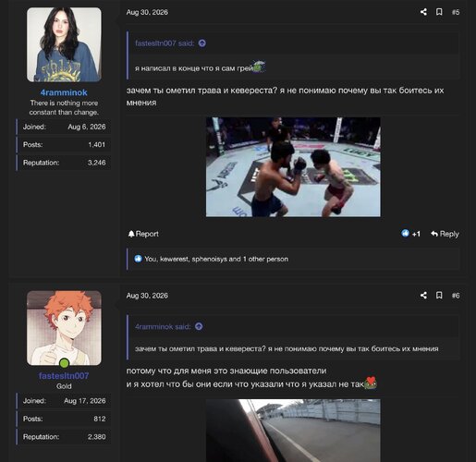Share post #5 via share icon
Image resolution: width=476 pixels, height=462 pixels.
click(423, 12)
